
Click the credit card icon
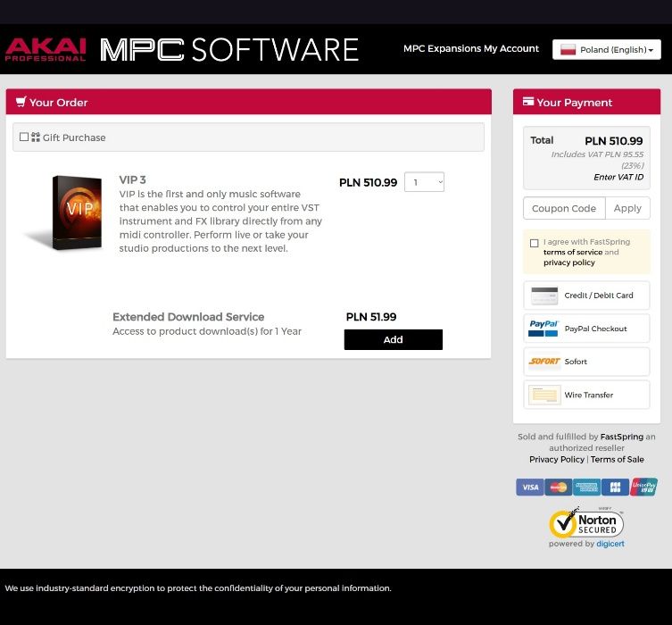[x=544, y=296]
